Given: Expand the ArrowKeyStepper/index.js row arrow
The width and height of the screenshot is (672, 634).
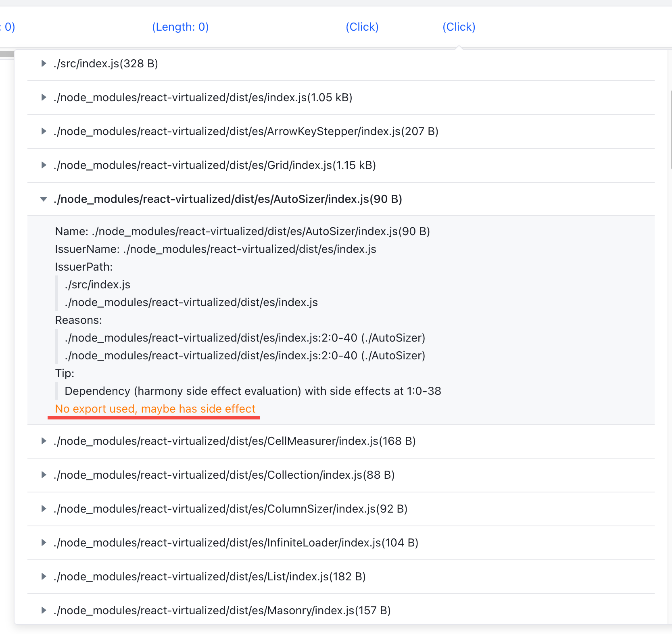Looking at the screenshot, I should pyautogui.click(x=44, y=131).
